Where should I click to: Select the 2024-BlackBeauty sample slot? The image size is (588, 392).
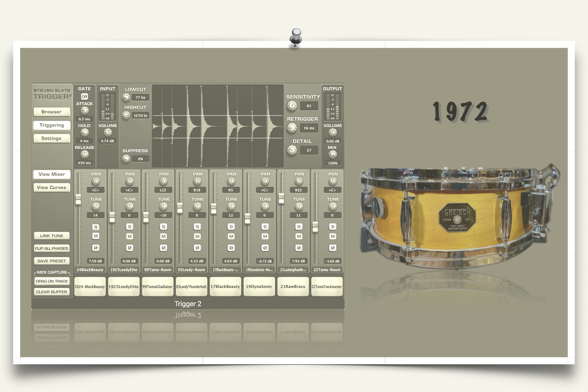point(90,287)
